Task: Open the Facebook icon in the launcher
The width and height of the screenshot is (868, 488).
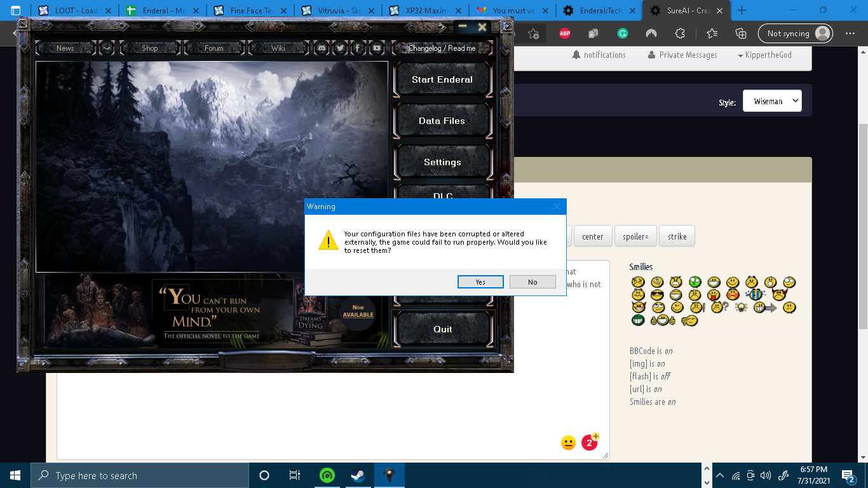Action: click(x=358, y=48)
